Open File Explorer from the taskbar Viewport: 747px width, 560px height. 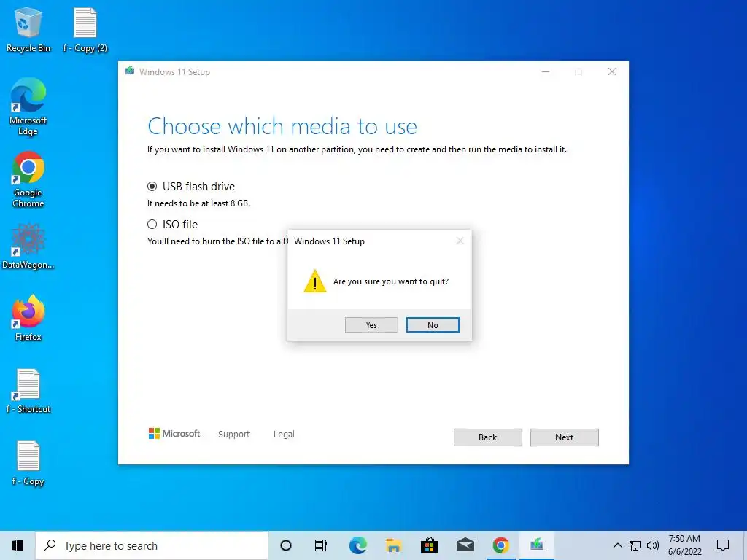point(393,545)
